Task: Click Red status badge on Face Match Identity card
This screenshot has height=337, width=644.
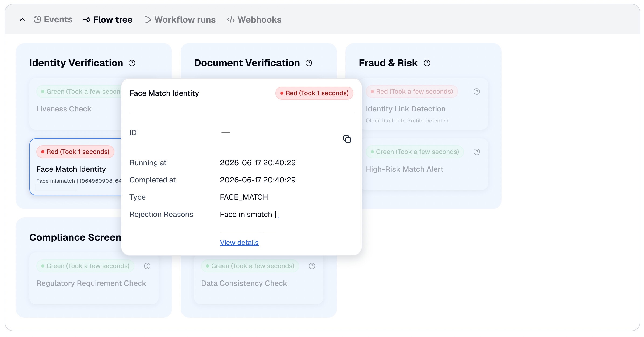Action: point(75,152)
